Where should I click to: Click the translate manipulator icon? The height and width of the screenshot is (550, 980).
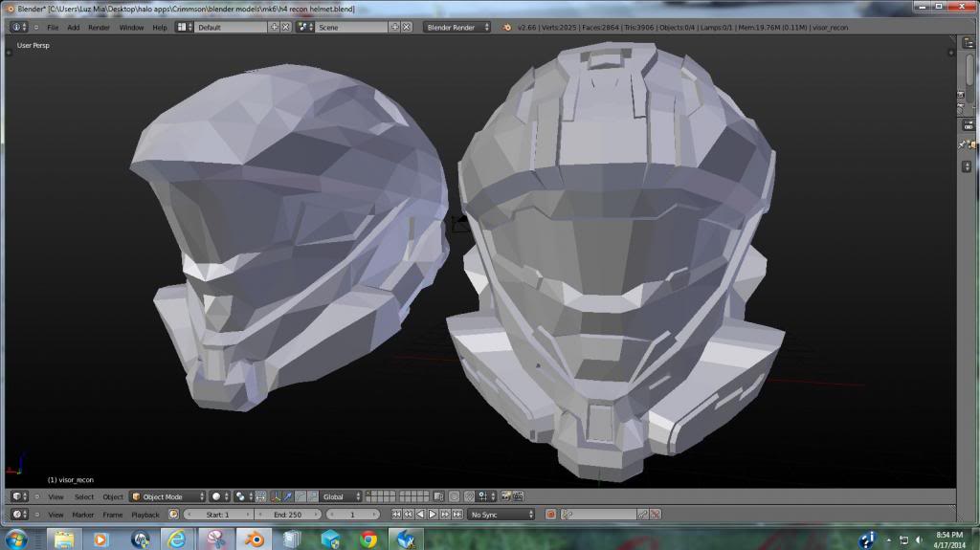click(288, 496)
